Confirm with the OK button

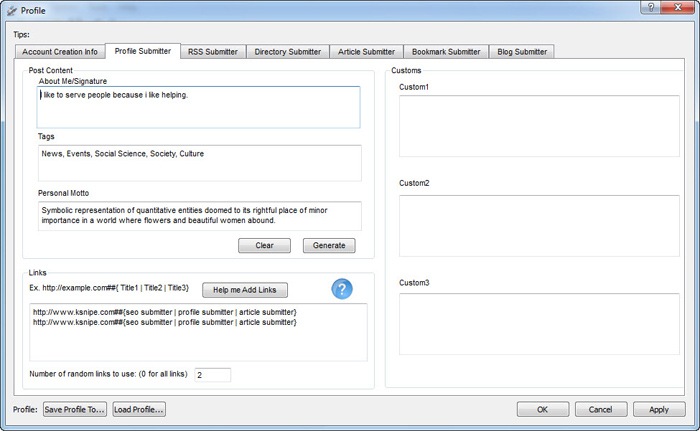[543, 410]
